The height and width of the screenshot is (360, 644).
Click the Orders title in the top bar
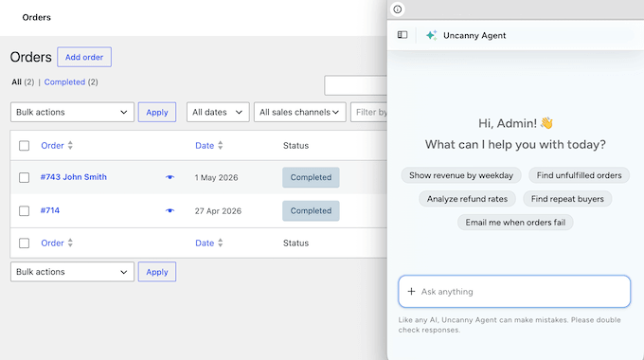[37, 17]
